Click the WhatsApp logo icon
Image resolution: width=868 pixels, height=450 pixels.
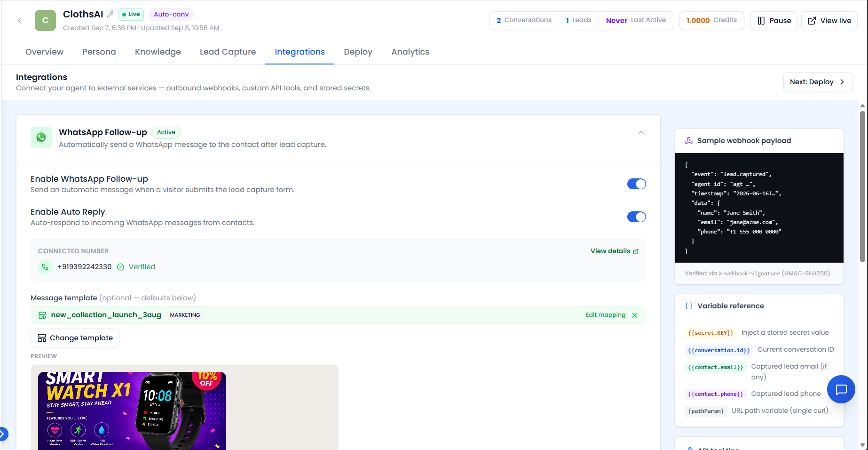(x=41, y=137)
